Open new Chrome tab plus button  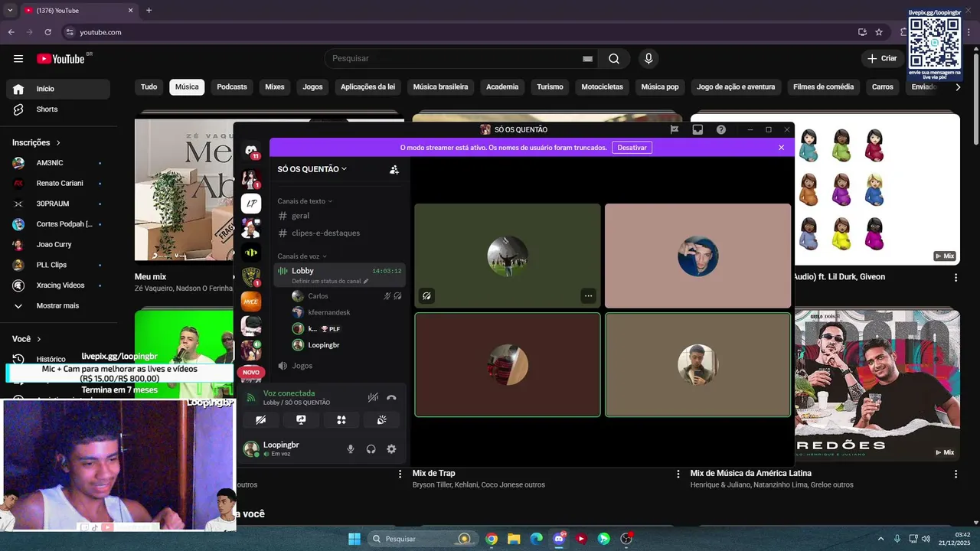click(149, 11)
